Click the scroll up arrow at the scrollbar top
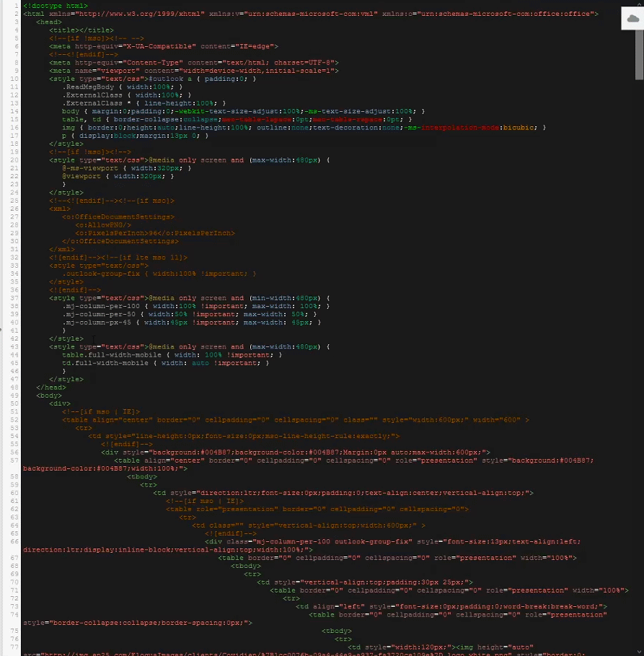 (639, 4)
